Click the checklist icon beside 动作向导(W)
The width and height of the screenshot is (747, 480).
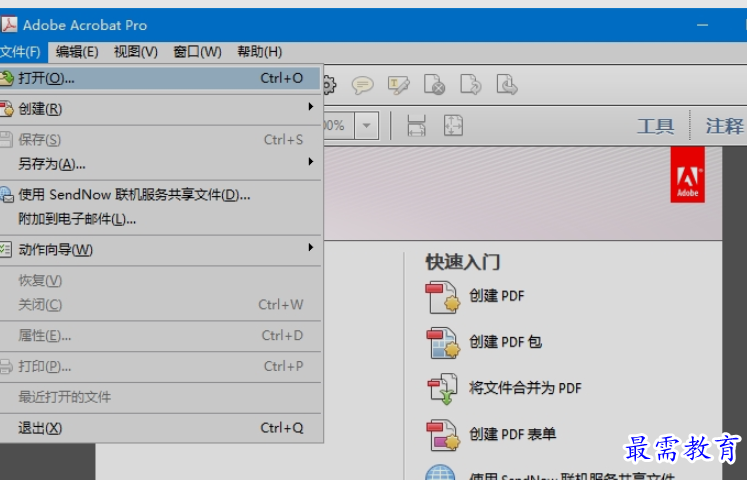pyautogui.click(x=6, y=250)
